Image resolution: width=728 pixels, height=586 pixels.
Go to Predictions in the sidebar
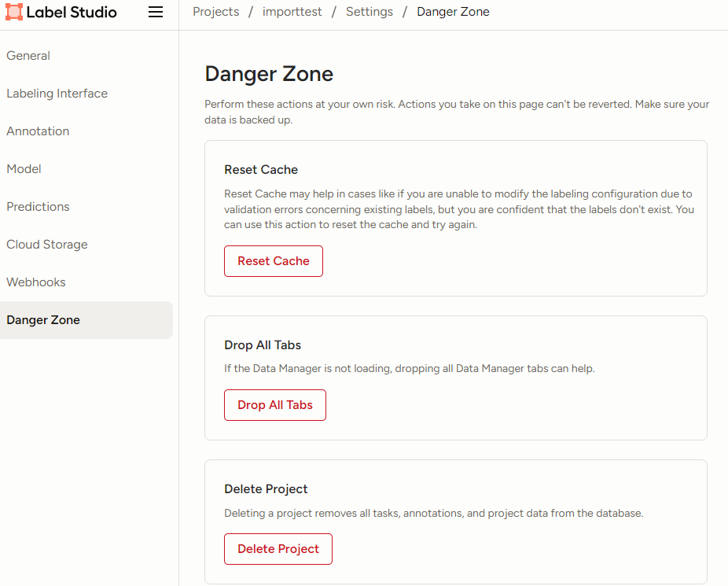[38, 207]
